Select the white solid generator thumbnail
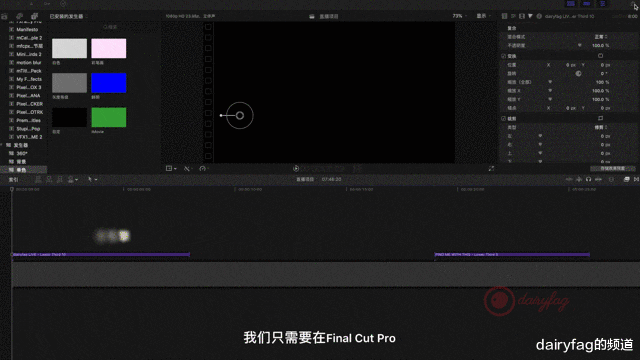Image resolution: width=640 pixels, height=360 pixels. 69,48
